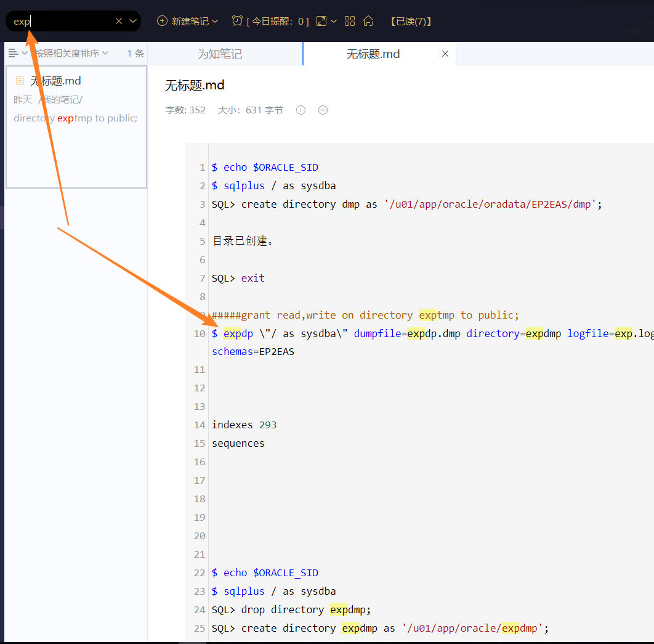Open the dropdown next to the fullscreen icon
This screenshot has height=644, width=654.
[x=334, y=22]
